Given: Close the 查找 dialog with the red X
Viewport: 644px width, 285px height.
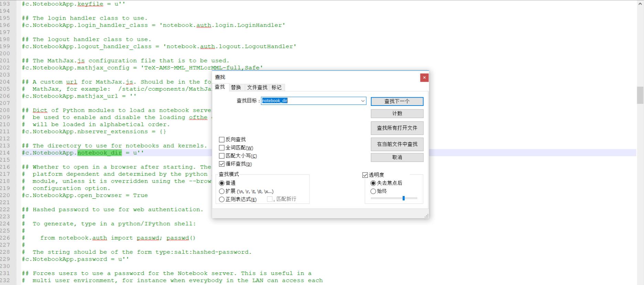Looking at the screenshot, I should tap(424, 78).
